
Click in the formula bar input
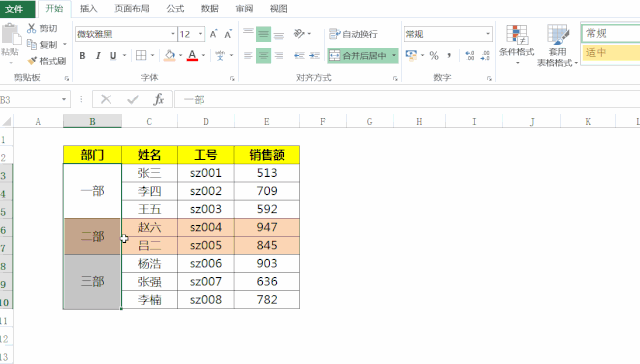[407, 100]
